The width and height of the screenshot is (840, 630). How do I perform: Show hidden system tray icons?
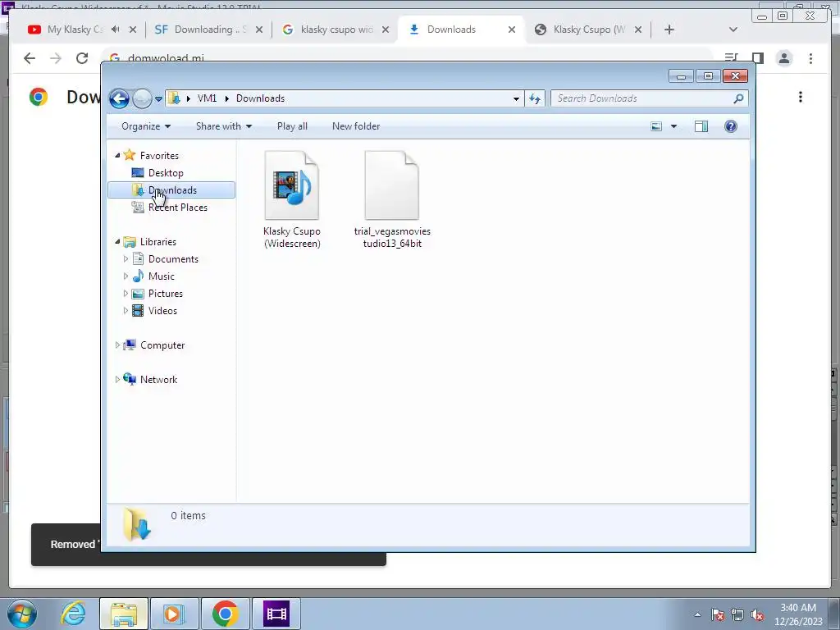[x=697, y=614]
